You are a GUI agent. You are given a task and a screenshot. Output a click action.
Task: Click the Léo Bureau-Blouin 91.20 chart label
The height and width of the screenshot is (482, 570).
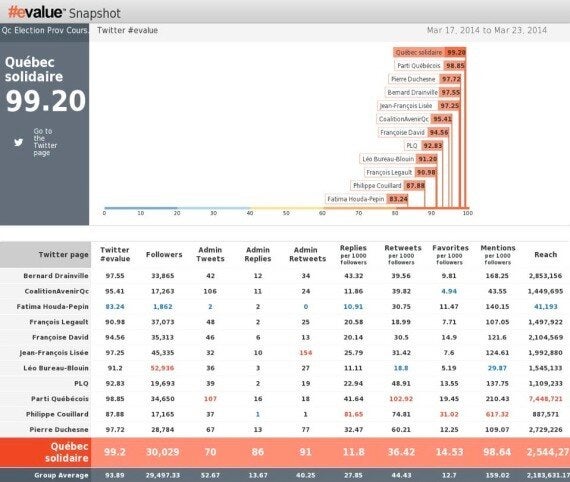pyautogui.click(x=398, y=159)
